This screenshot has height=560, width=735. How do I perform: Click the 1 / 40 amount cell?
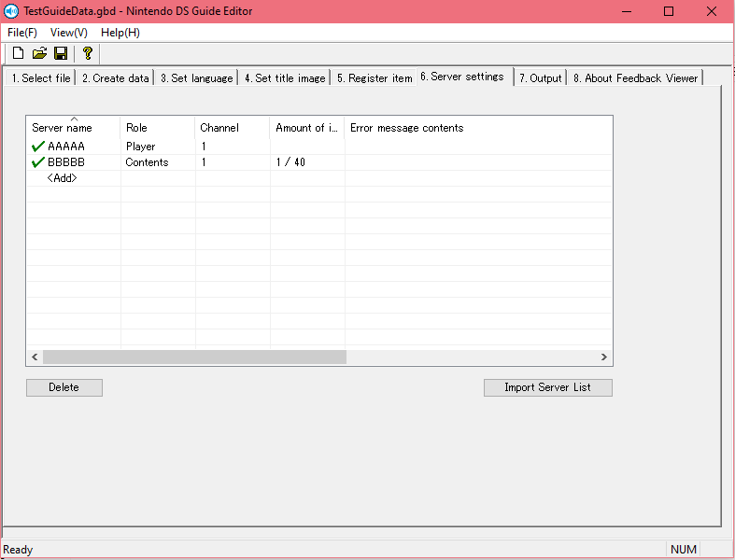coord(290,162)
